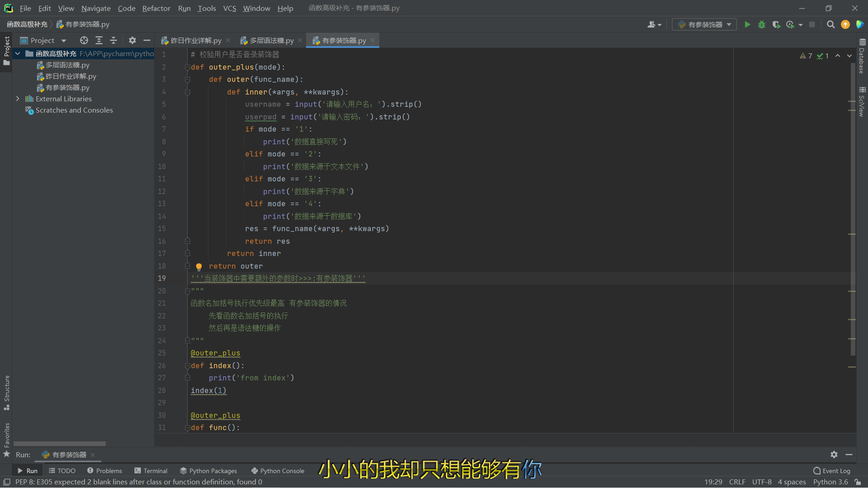Toggle the Structure tool window sidebar button

click(6, 392)
